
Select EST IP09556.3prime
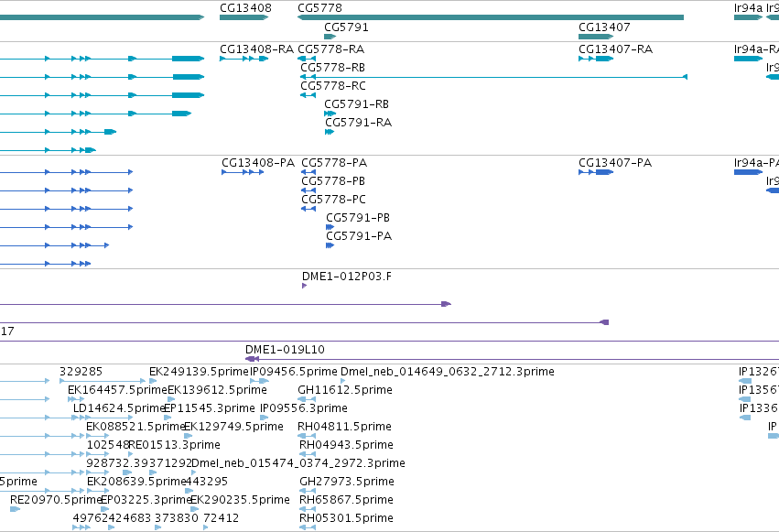[x=304, y=408]
